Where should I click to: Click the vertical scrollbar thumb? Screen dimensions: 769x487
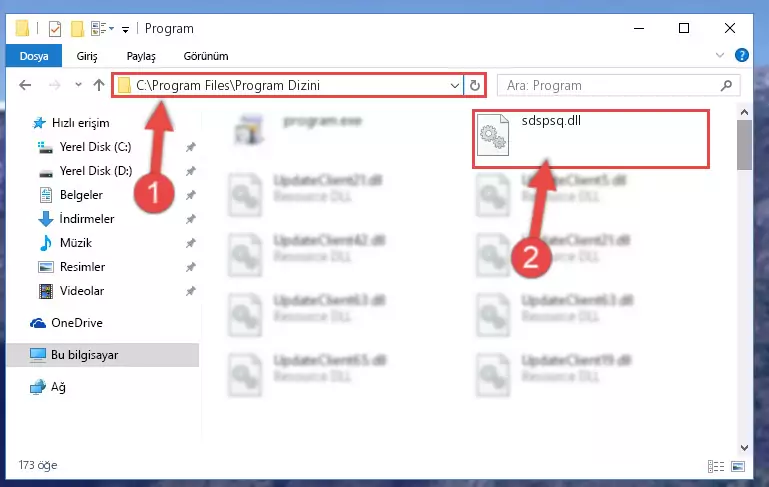point(744,145)
